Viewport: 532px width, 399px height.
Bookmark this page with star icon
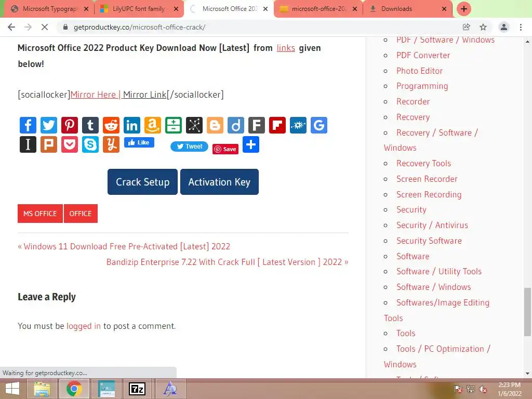(x=483, y=27)
